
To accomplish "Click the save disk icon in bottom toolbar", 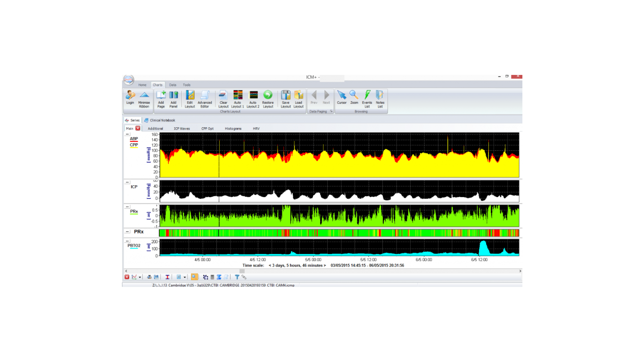I will tap(156, 277).
